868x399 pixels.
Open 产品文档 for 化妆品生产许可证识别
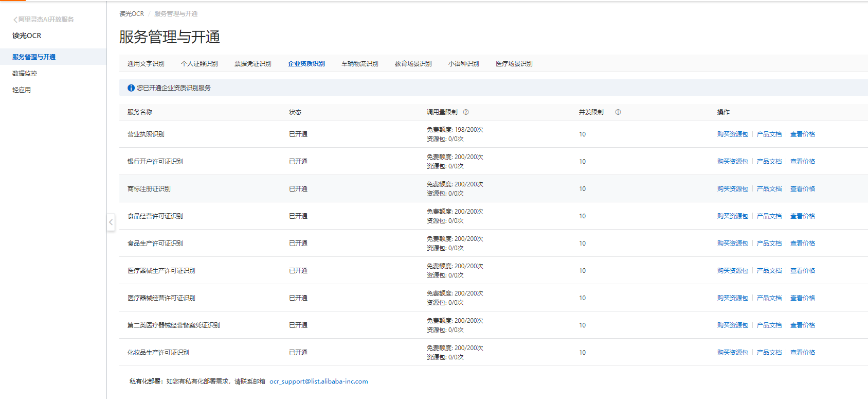(769, 353)
